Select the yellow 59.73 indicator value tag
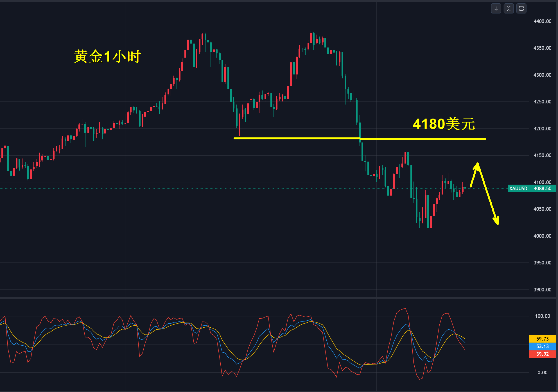This screenshot has height=392, width=558. pyautogui.click(x=542, y=339)
